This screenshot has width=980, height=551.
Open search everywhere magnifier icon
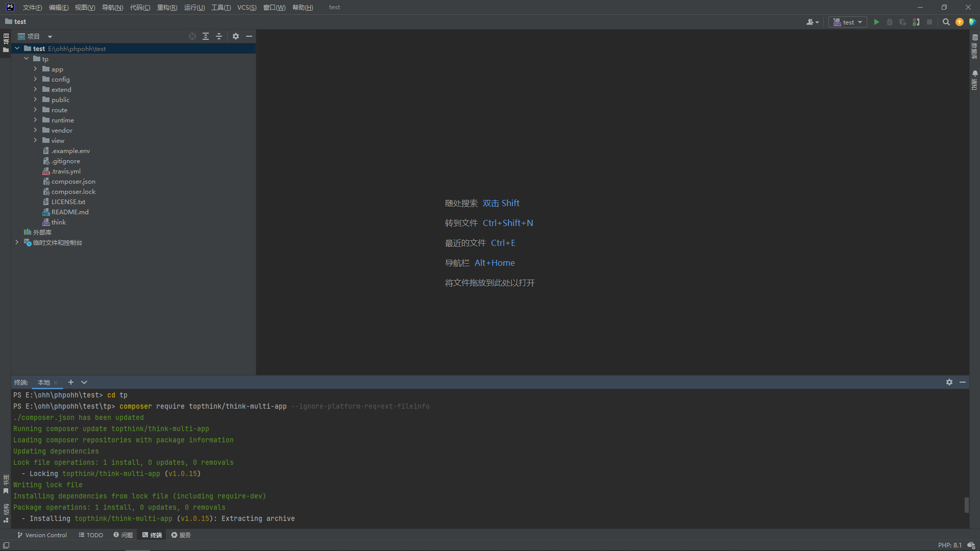click(946, 22)
